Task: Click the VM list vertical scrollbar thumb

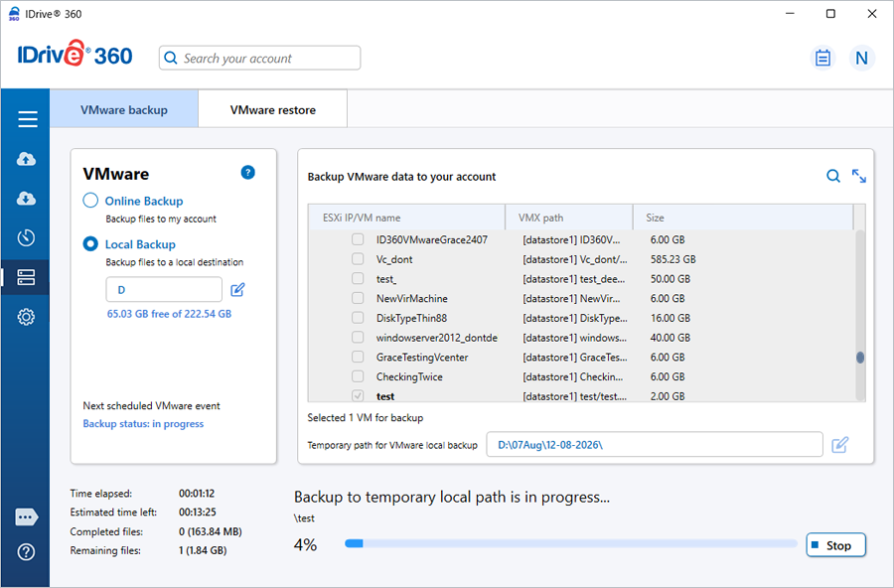Action: (x=860, y=358)
